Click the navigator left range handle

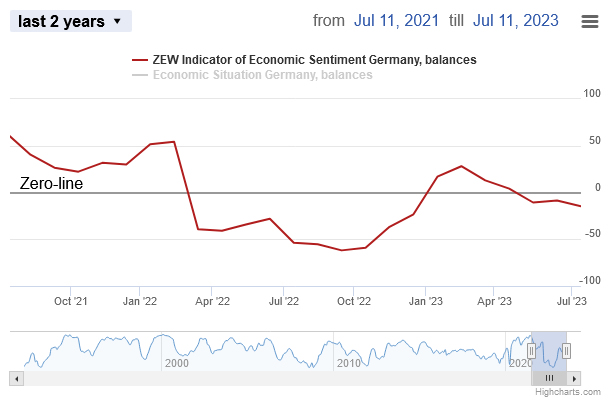532,350
